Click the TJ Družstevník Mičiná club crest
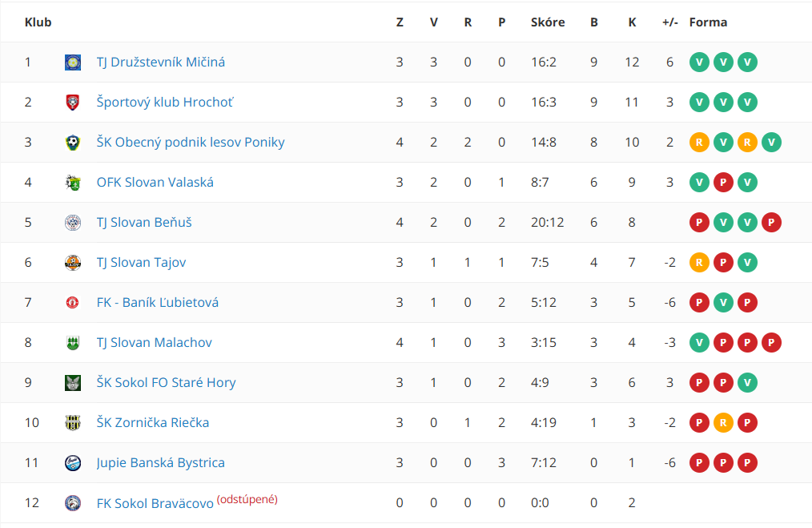Screen dimensions: 812x528 (x=73, y=62)
